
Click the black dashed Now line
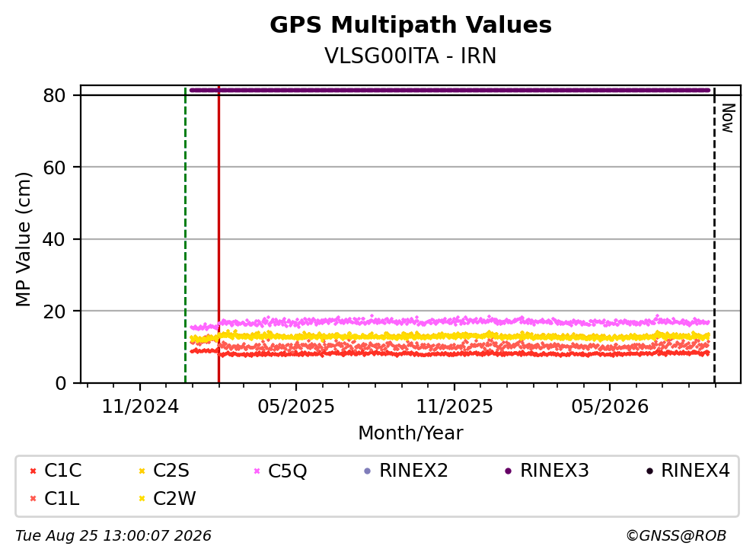click(714, 235)
